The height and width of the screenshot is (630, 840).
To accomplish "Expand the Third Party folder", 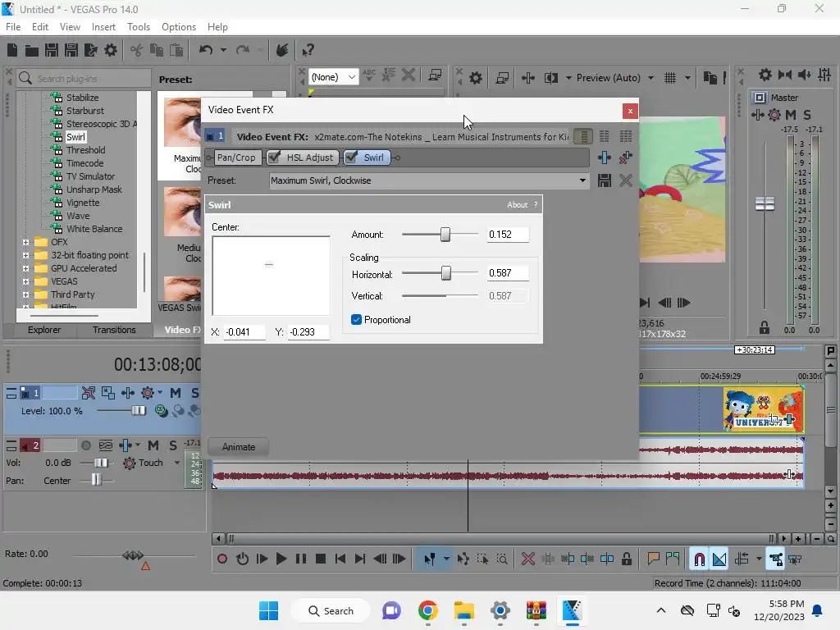I will 25,294.
